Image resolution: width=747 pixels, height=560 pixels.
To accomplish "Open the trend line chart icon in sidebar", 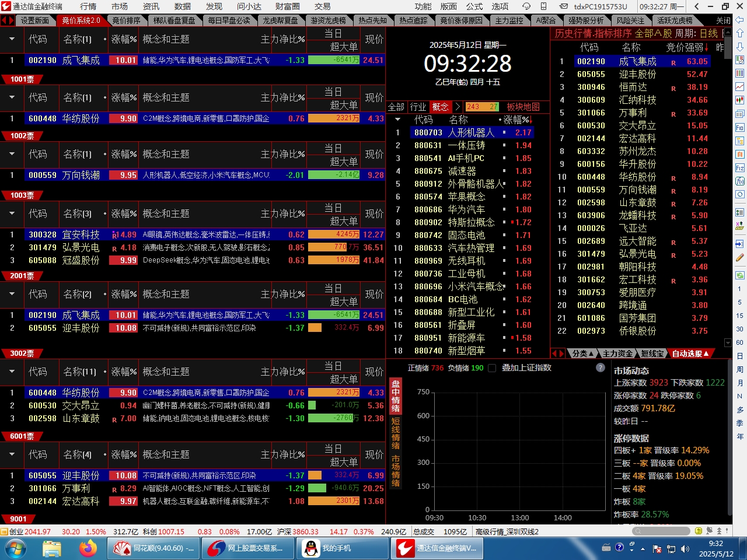I will [x=740, y=87].
